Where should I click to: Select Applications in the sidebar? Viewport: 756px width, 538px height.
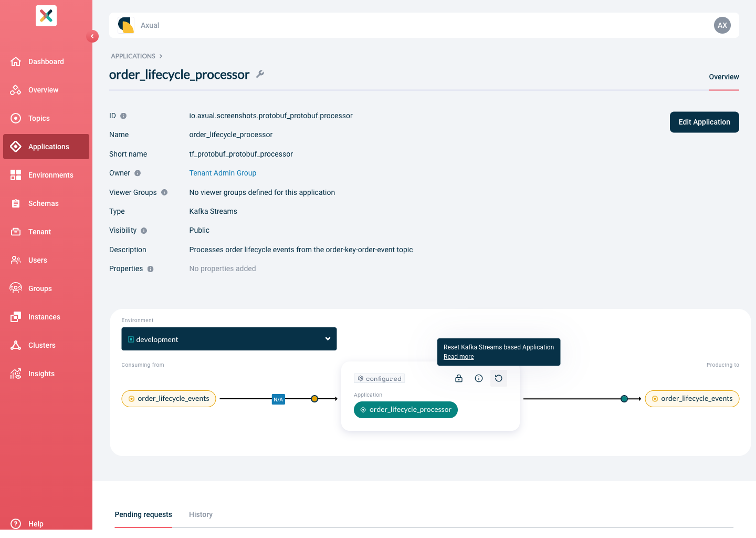point(46,147)
